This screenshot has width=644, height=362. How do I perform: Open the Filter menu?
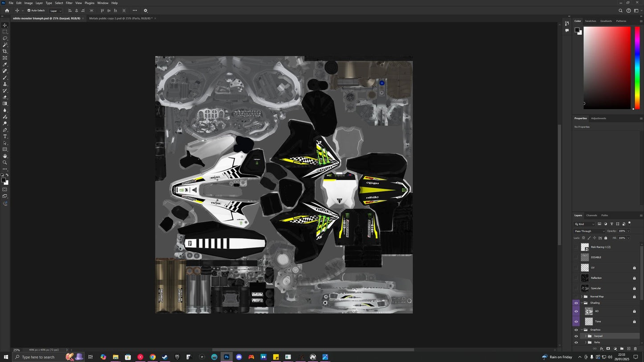[69, 3]
